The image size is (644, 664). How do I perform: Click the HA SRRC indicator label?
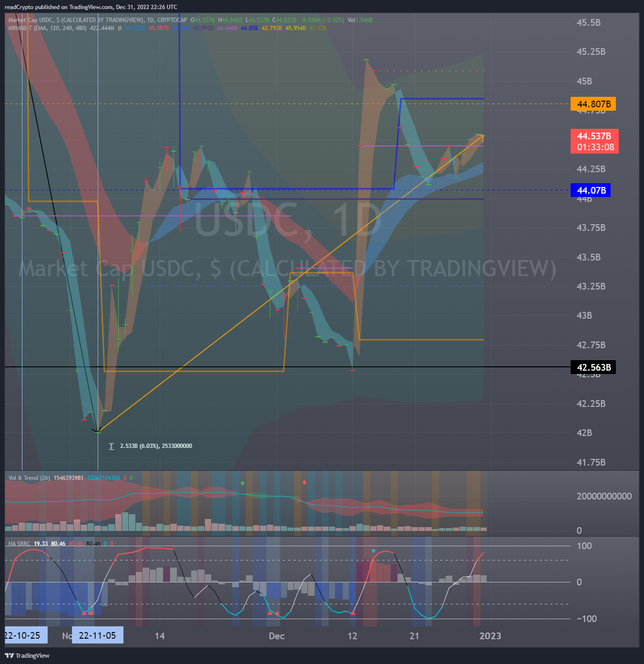coord(19,544)
